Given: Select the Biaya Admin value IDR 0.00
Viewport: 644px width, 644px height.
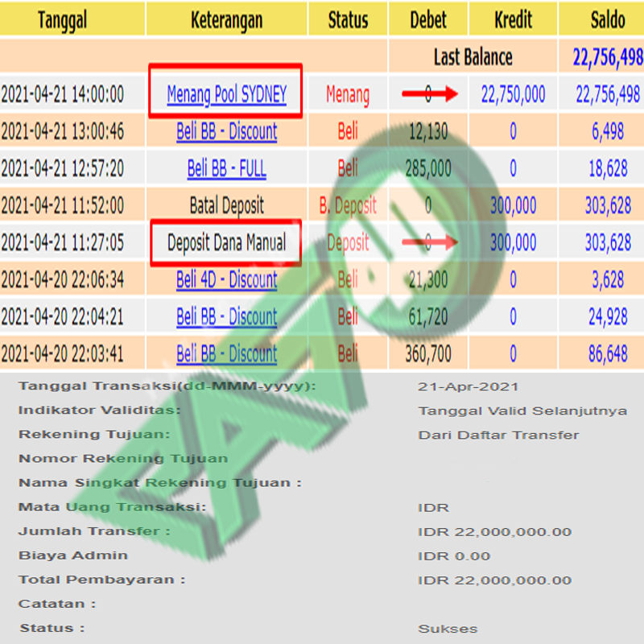Looking at the screenshot, I should (x=454, y=556).
